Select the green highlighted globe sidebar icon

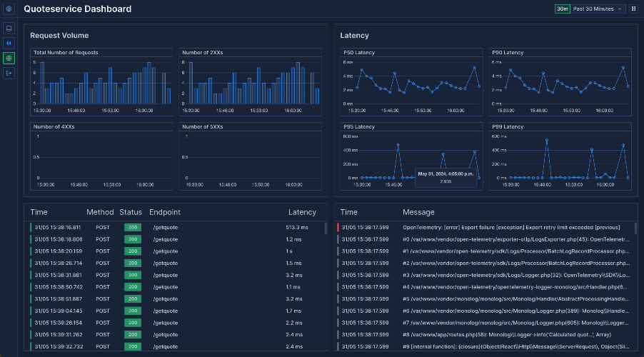pyautogui.click(x=9, y=59)
